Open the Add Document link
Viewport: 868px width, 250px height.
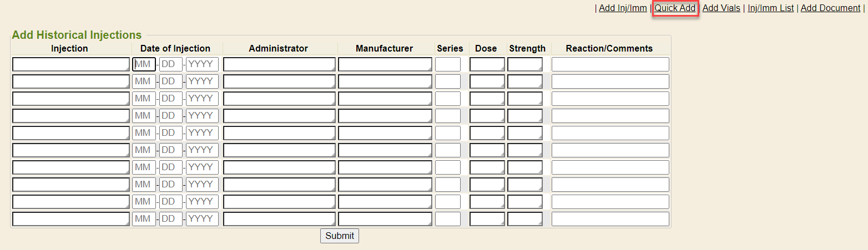coord(830,8)
